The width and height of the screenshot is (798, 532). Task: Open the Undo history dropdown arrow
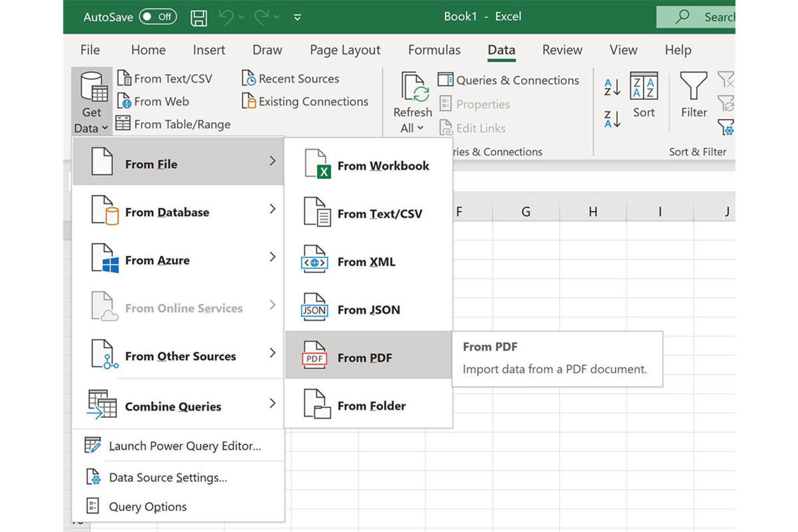pyautogui.click(x=241, y=17)
